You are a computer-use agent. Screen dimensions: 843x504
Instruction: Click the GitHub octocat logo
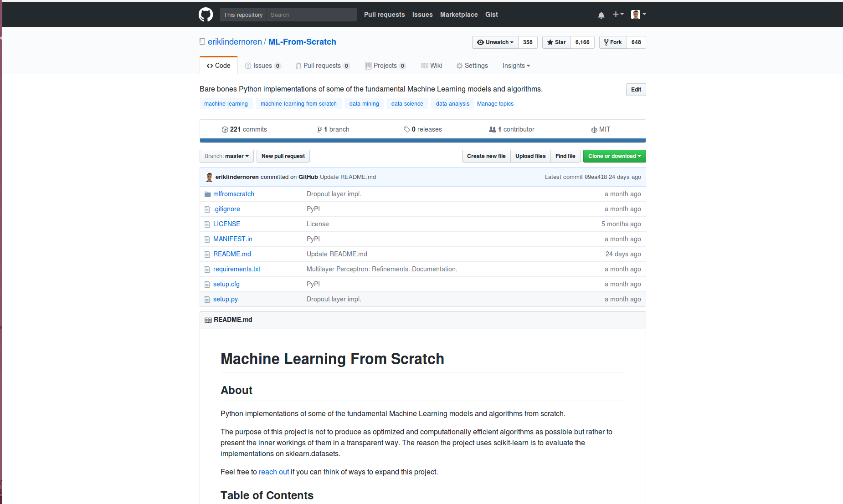click(206, 15)
